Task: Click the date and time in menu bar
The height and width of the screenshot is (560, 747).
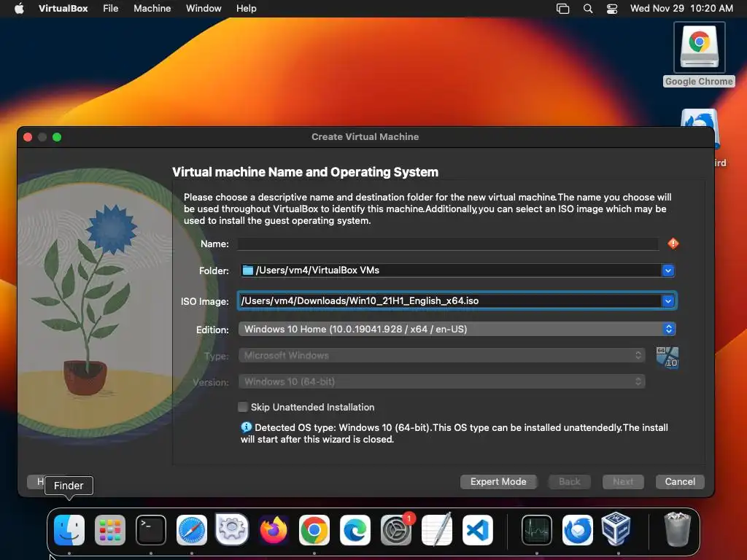Action: click(x=681, y=9)
